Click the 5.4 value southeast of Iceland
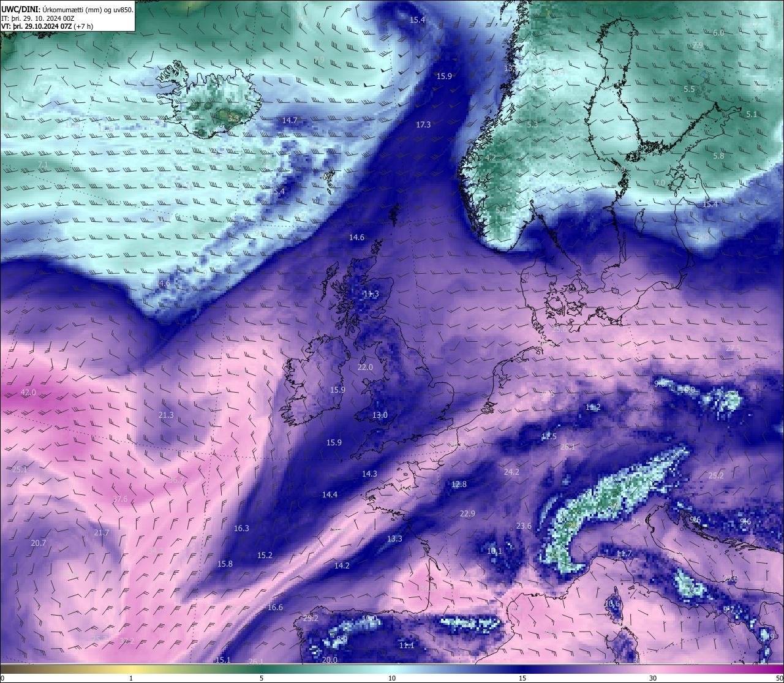 (x=279, y=191)
